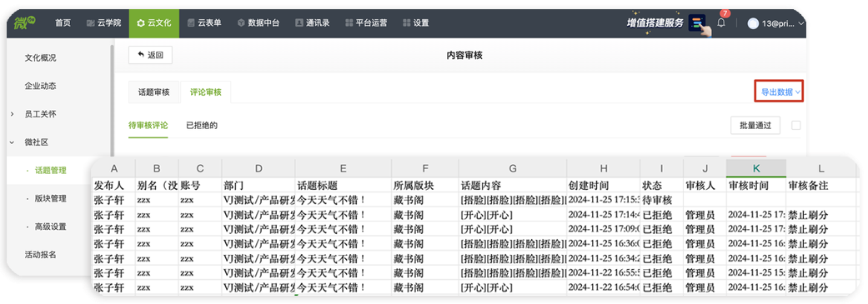Open 高级设置 in the sidebar
Screen dimensions: 868x304
pyautogui.click(x=50, y=227)
